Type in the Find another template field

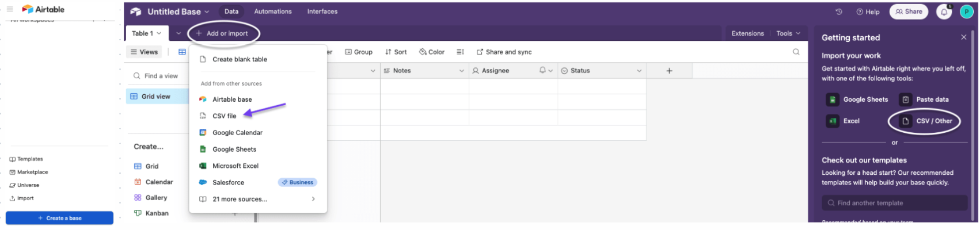click(x=895, y=203)
